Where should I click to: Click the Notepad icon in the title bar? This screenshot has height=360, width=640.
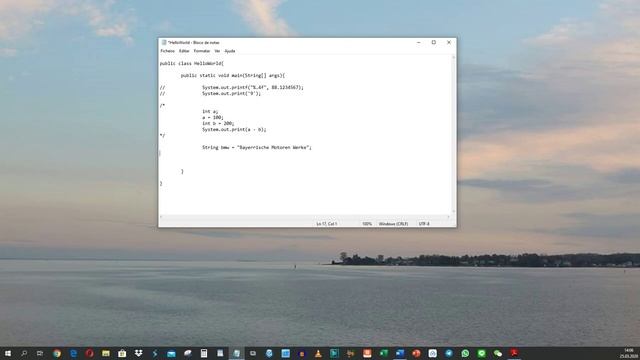[x=164, y=42]
